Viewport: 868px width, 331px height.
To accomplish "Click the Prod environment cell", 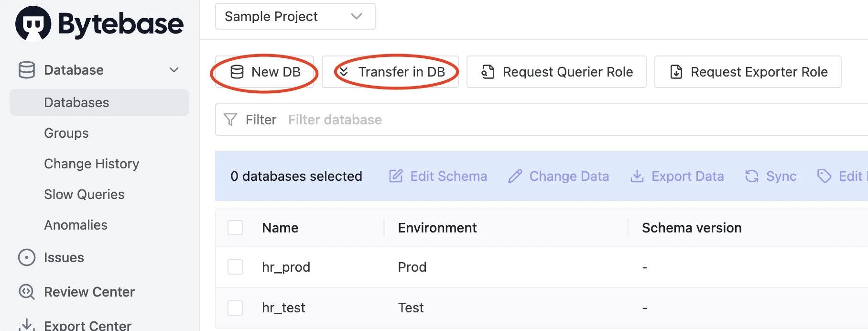I will coord(412,267).
